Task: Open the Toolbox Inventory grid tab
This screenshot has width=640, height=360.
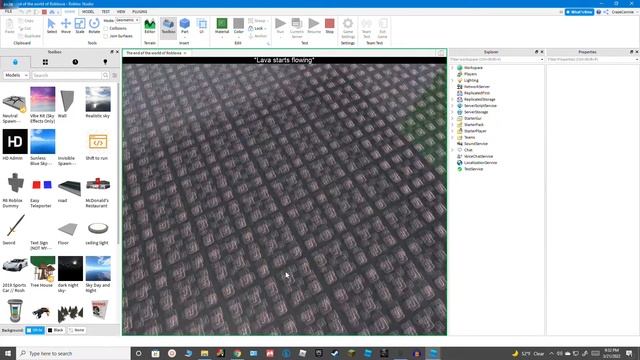Action: point(45,62)
